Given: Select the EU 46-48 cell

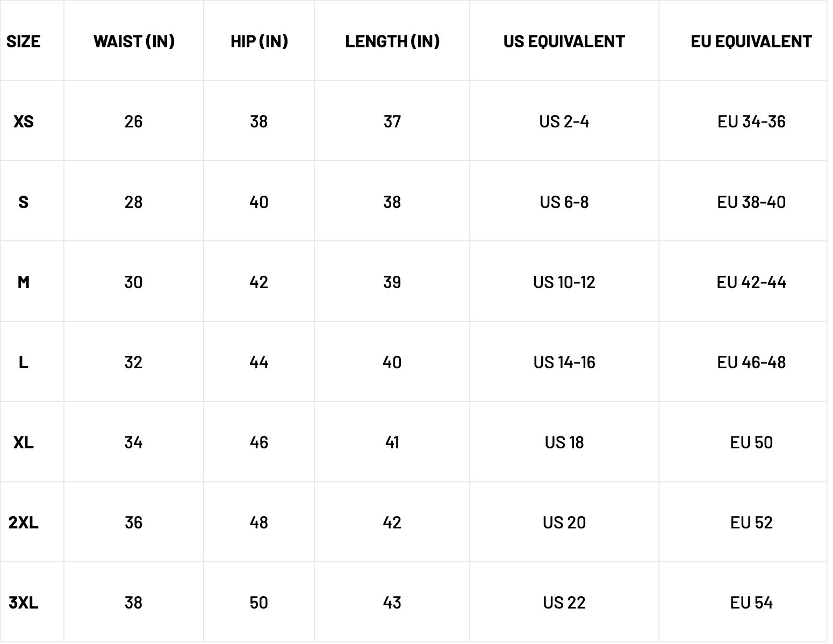Looking at the screenshot, I should click(751, 362).
